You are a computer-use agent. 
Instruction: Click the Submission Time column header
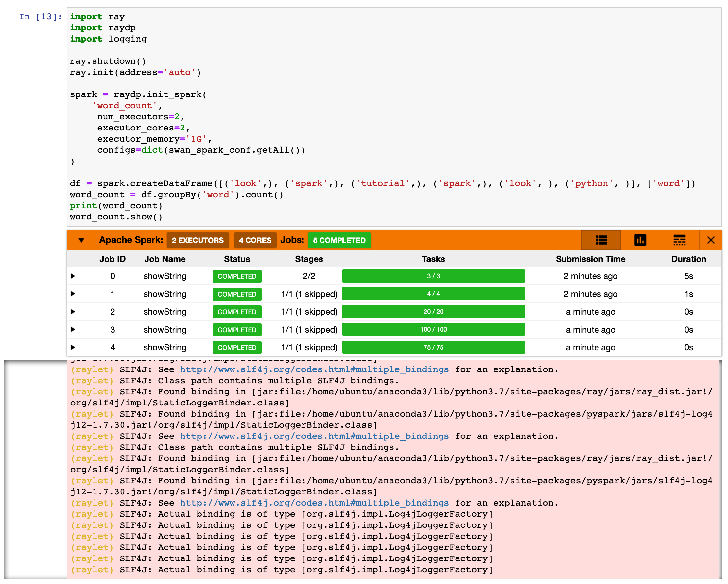590,259
